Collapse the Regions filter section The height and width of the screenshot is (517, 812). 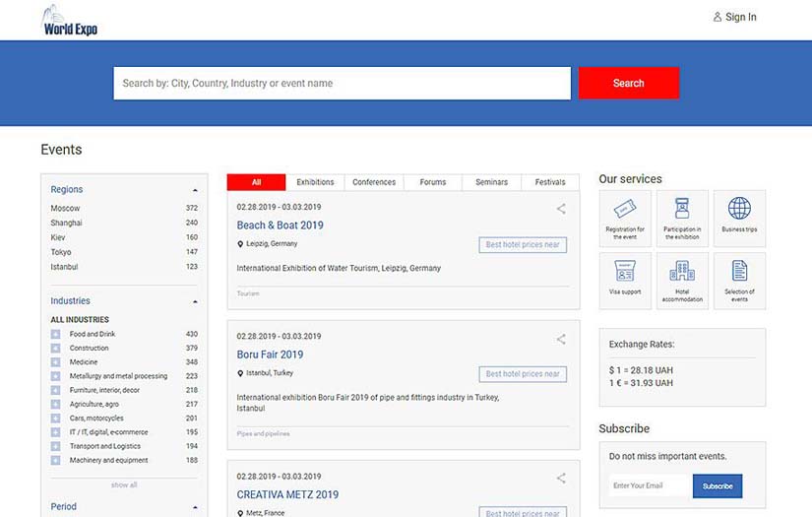pyautogui.click(x=195, y=190)
